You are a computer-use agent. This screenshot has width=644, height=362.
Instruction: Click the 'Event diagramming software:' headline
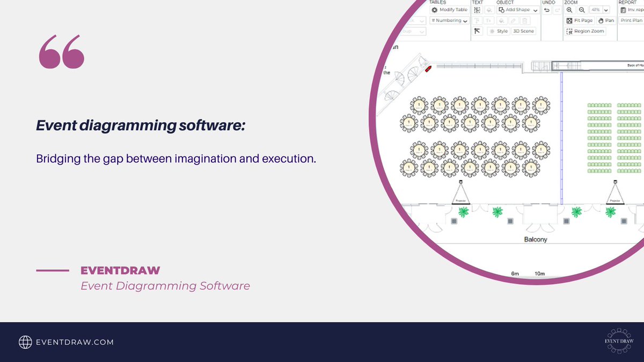tap(141, 125)
